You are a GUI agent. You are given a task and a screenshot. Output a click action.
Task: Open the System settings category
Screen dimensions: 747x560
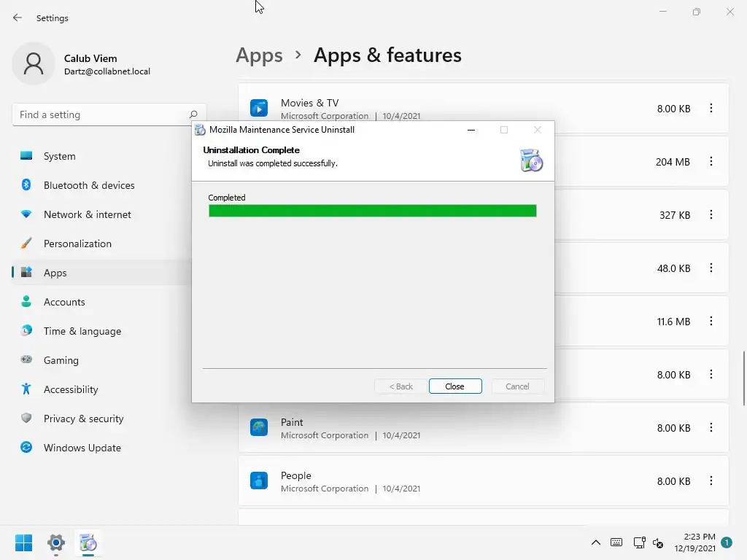click(101, 156)
